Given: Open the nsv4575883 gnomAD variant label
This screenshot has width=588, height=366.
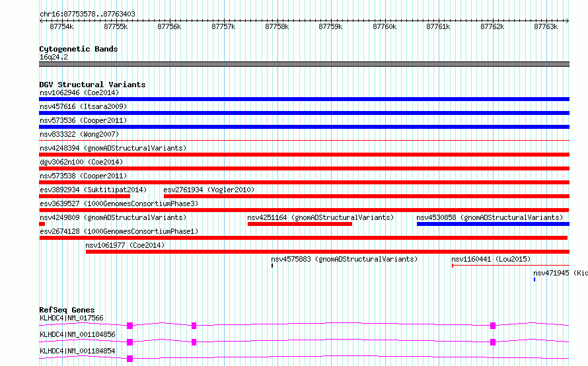Looking at the screenshot, I should click(x=344, y=259).
